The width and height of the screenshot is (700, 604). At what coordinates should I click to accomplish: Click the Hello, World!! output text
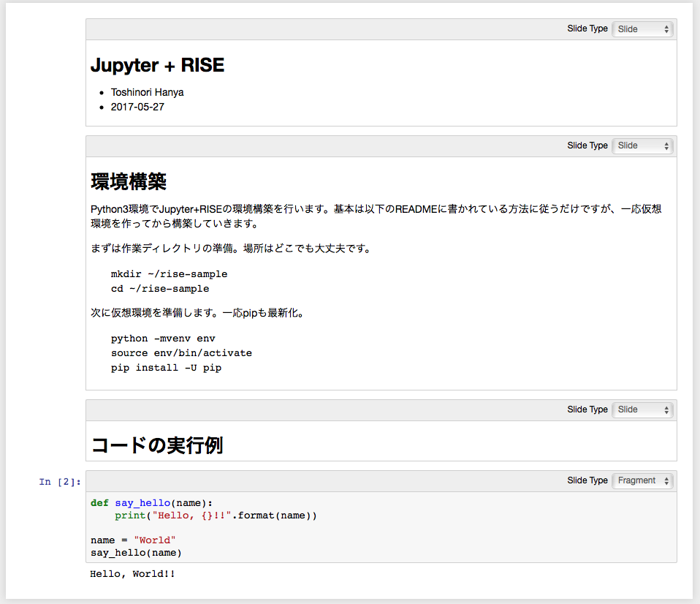pos(132,574)
